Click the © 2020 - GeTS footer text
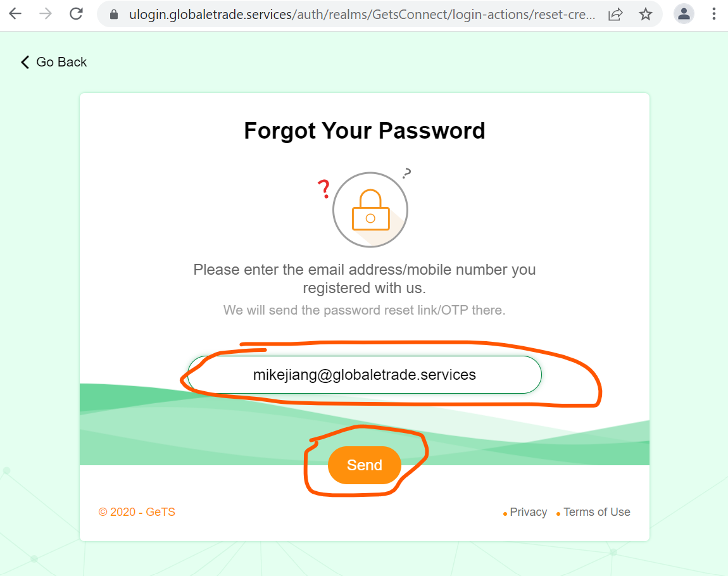The width and height of the screenshot is (728, 576). [x=137, y=512]
